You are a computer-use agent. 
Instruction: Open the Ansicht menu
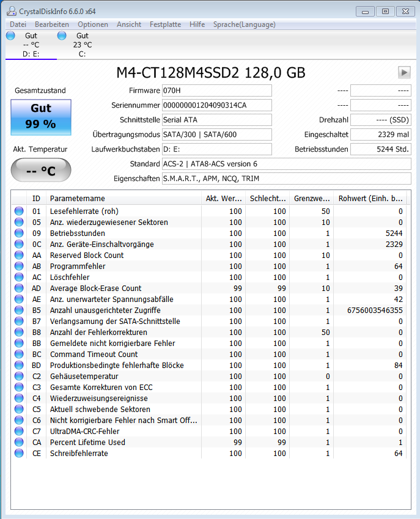129,24
